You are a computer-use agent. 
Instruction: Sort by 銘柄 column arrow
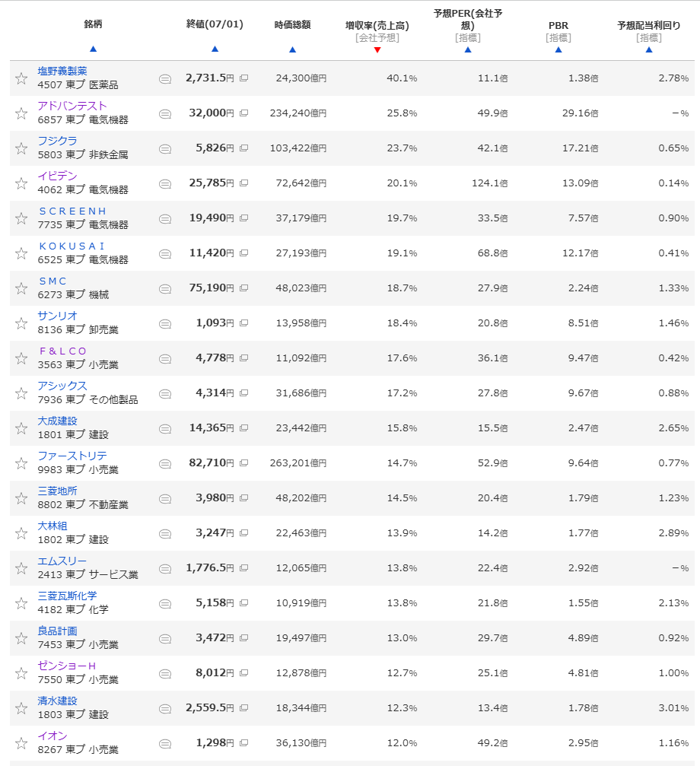pyautogui.click(x=94, y=49)
